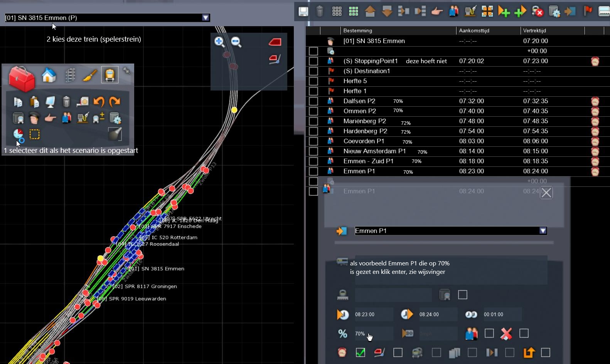The width and height of the screenshot is (610, 364).
Task: Click the passengers icon in toolbox
Action: click(66, 118)
